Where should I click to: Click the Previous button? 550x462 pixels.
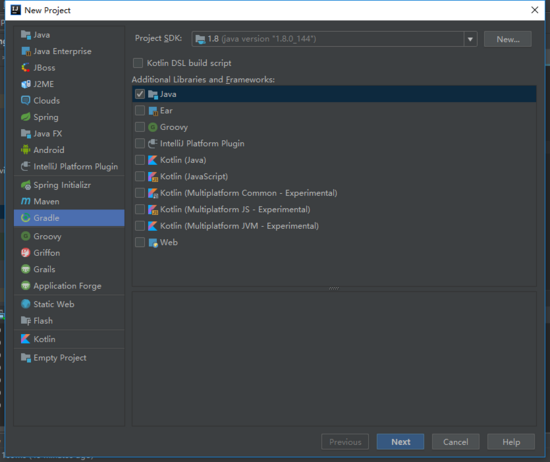[x=345, y=442]
